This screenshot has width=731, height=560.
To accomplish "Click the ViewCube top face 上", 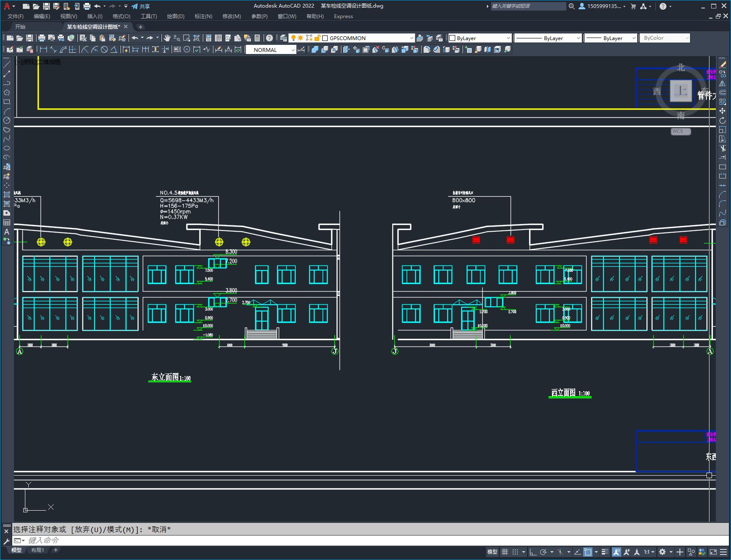I will (x=681, y=91).
